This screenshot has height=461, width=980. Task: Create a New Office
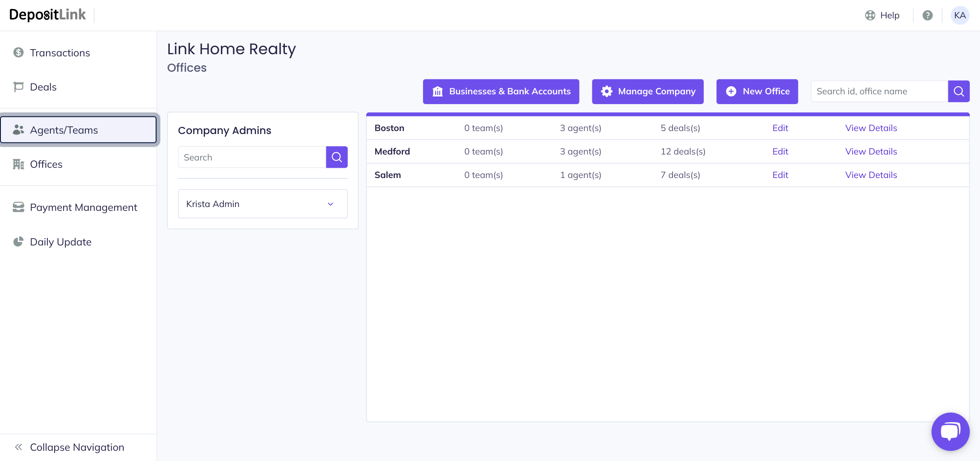(x=757, y=91)
